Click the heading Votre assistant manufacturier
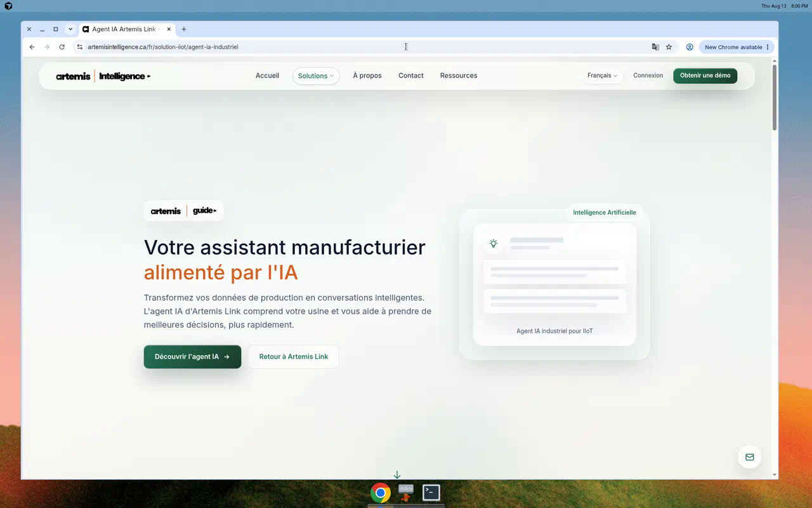Viewport: 812px width, 508px height. [x=285, y=247]
